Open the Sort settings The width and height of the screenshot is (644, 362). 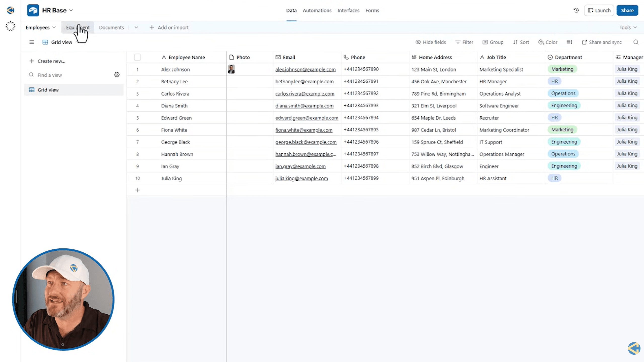pos(521,42)
